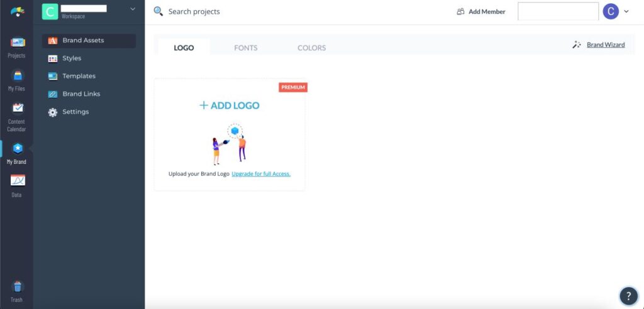This screenshot has height=309, width=644.
Task: Click the Settings gear icon
Action: (x=53, y=112)
